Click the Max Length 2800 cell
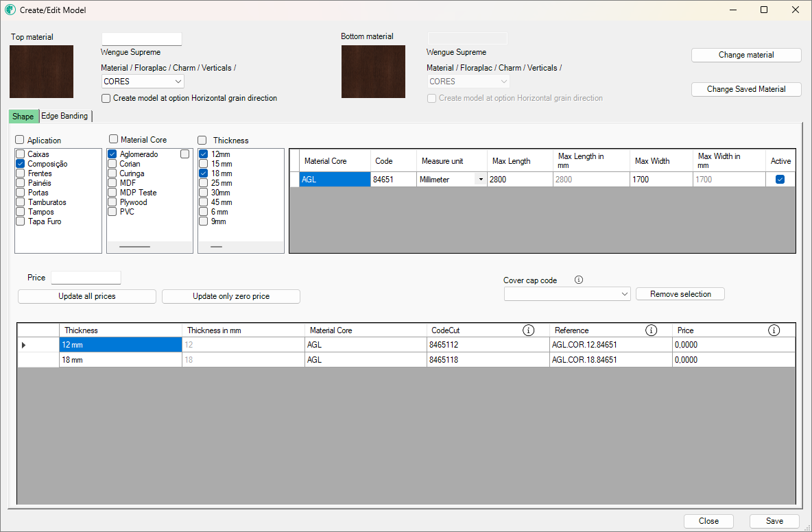 520,180
